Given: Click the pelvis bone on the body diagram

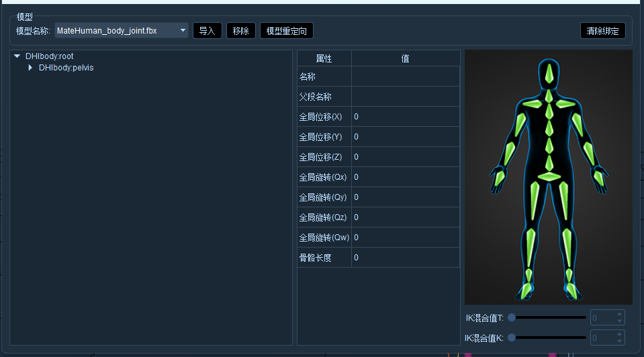Looking at the screenshot, I should (549, 177).
